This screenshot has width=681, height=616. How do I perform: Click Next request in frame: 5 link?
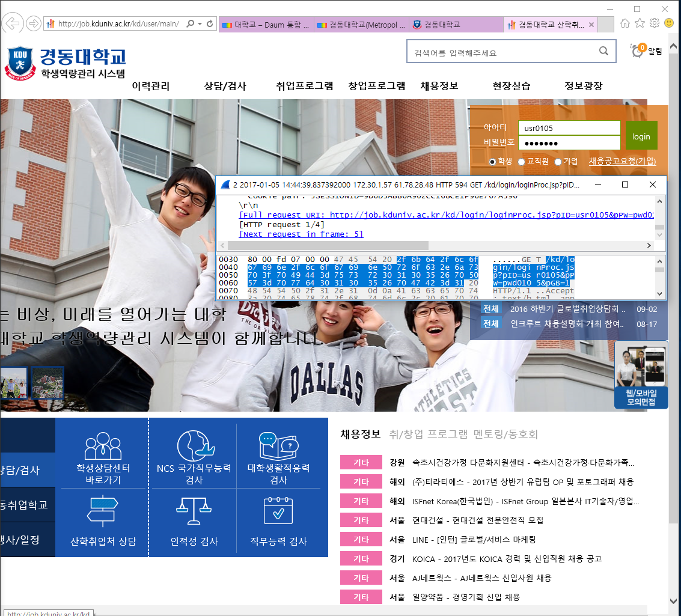click(x=301, y=234)
